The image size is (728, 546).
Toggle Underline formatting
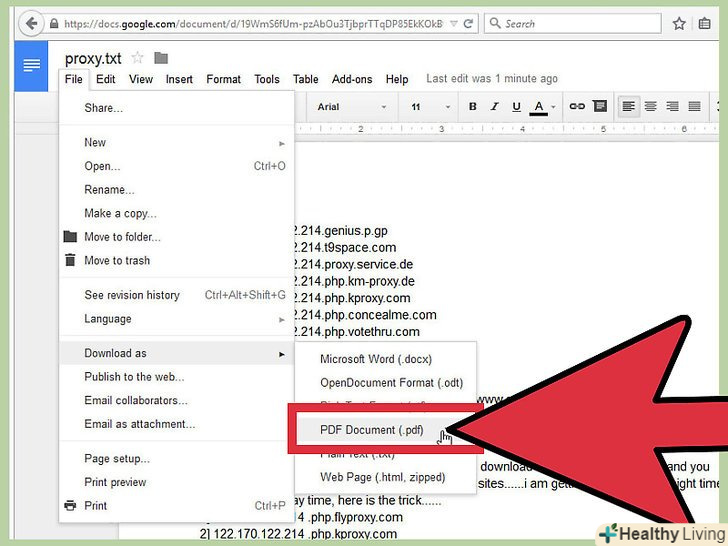pos(516,107)
